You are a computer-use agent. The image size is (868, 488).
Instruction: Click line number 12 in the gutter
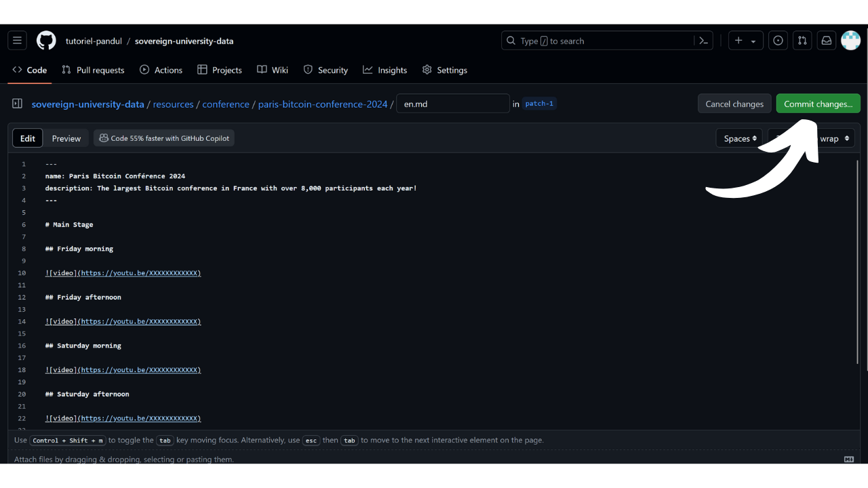[22, 297]
